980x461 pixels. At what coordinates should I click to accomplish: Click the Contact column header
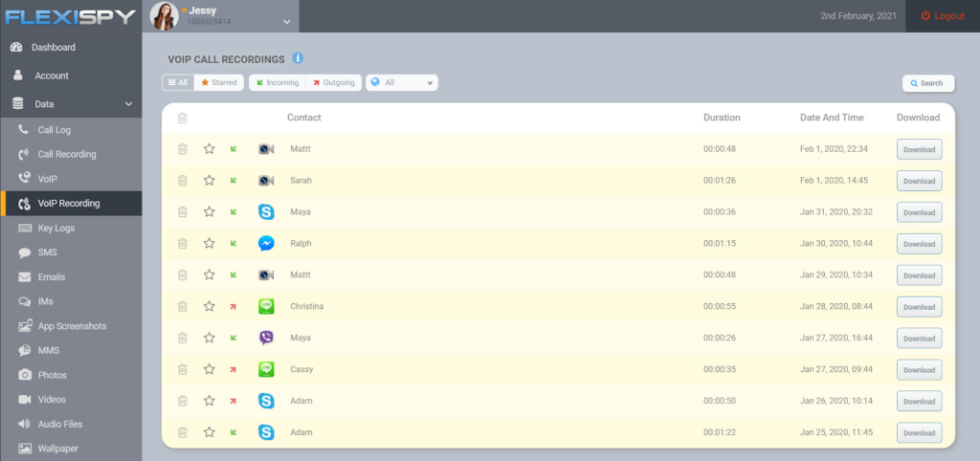pyautogui.click(x=304, y=118)
